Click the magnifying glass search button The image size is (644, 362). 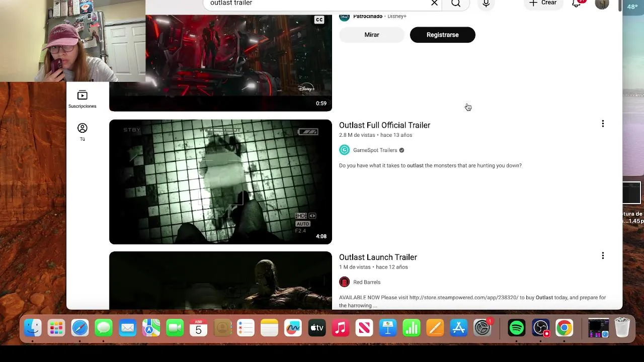coord(456,3)
